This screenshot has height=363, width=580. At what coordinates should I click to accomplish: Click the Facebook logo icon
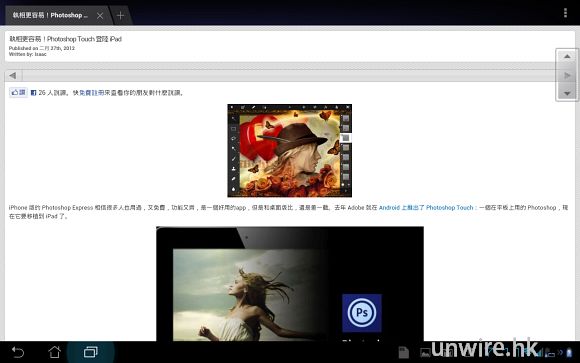(x=33, y=93)
